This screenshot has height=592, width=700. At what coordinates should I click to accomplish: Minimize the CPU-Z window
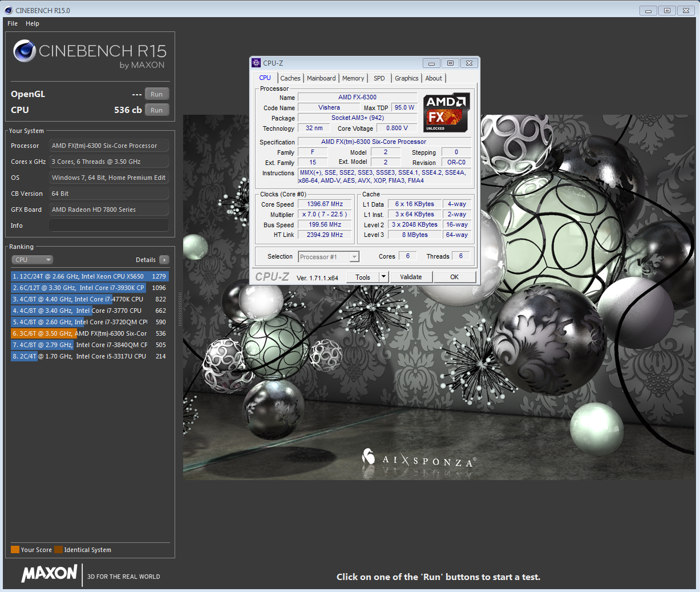431,63
